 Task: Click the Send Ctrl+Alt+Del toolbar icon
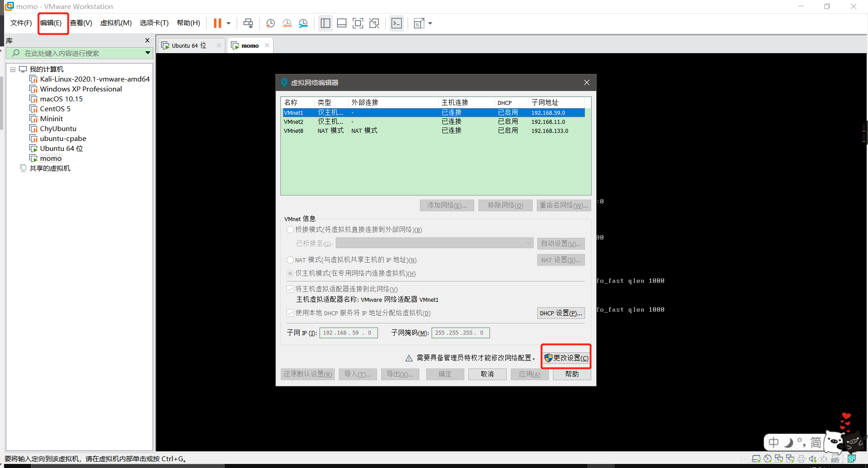coord(248,23)
